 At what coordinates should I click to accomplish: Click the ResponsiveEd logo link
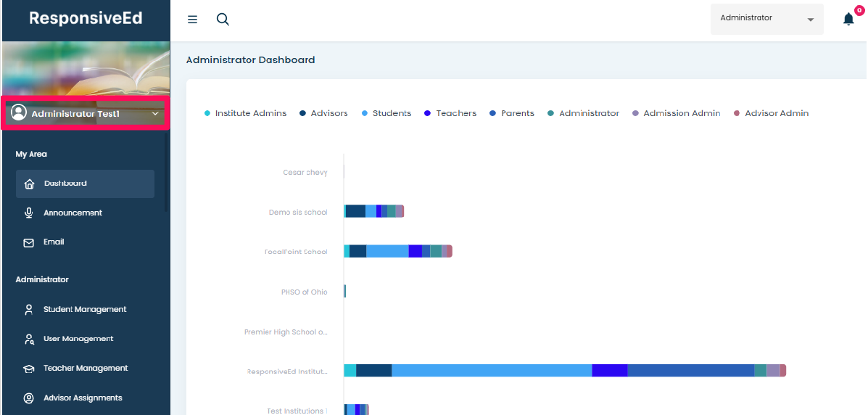click(86, 19)
